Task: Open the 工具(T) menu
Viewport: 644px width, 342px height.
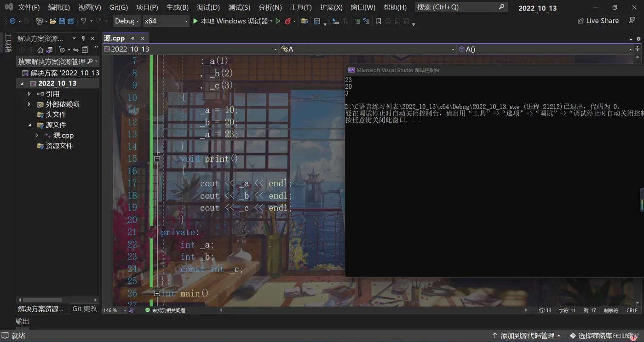Action: click(301, 7)
